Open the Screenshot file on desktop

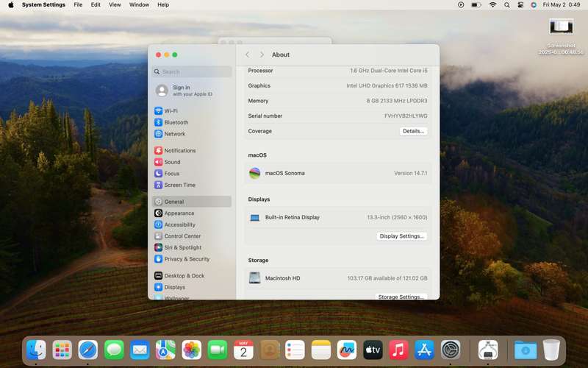coord(561,37)
